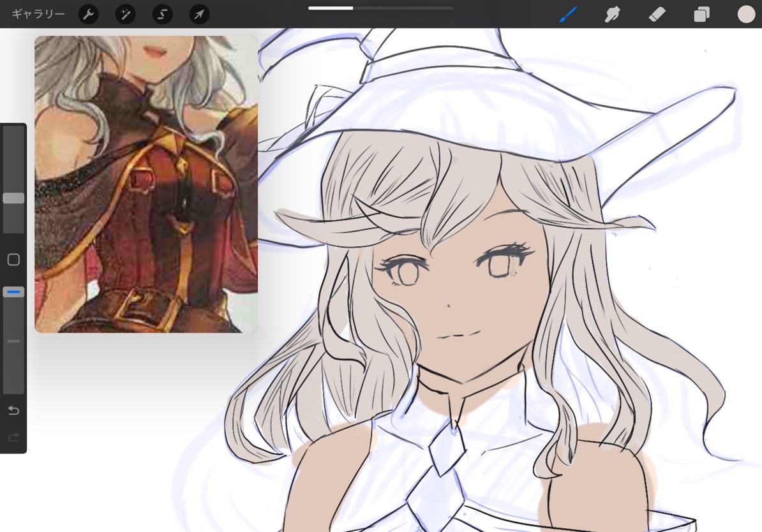Click the top bar of the reference window

click(x=146, y=38)
